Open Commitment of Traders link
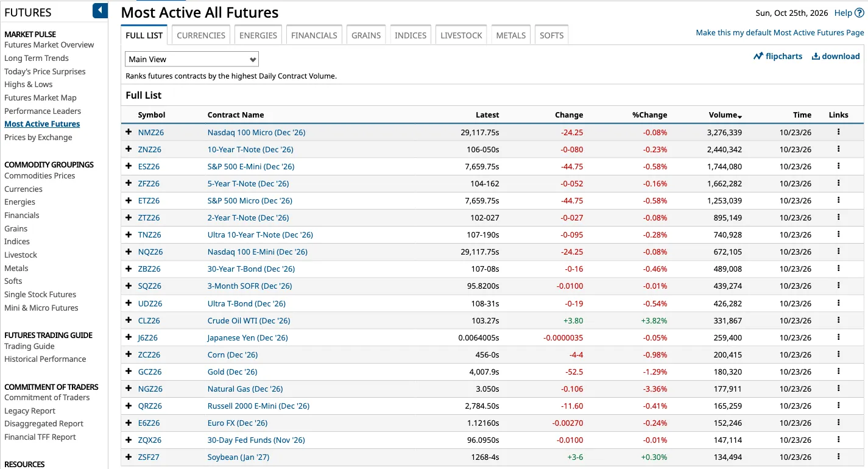Image resolution: width=868 pixels, height=469 pixels. (47, 397)
